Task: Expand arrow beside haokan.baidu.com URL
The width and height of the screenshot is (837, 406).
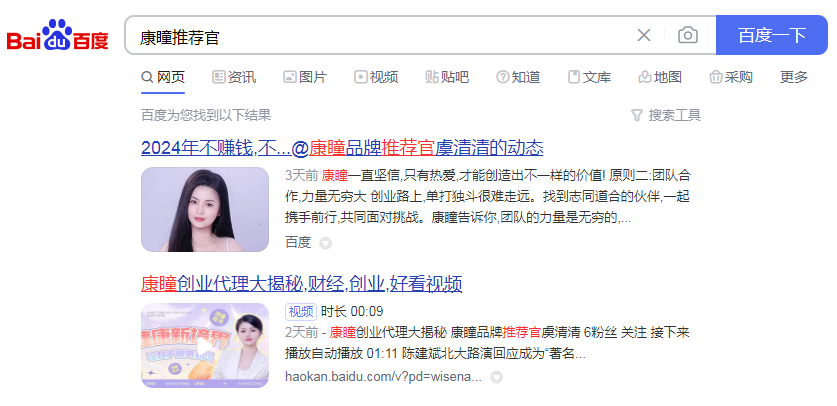Action: click(496, 378)
